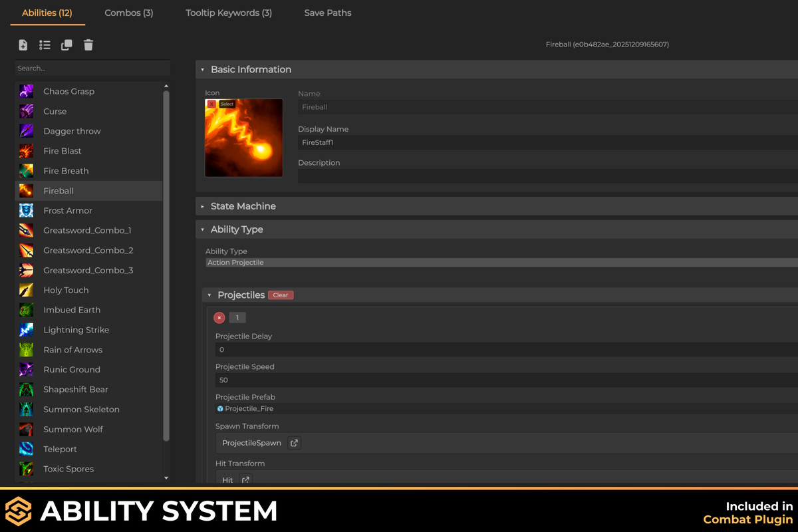Delete the Fireball ability using the trash icon
The image size is (798, 532).
pyautogui.click(x=88, y=45)
